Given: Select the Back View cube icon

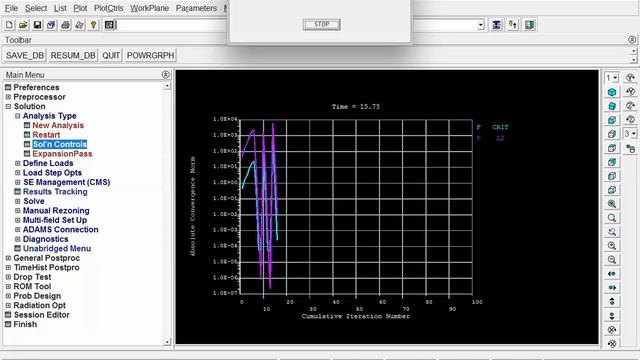Looking at the screenshot, I should pos(611,162).
